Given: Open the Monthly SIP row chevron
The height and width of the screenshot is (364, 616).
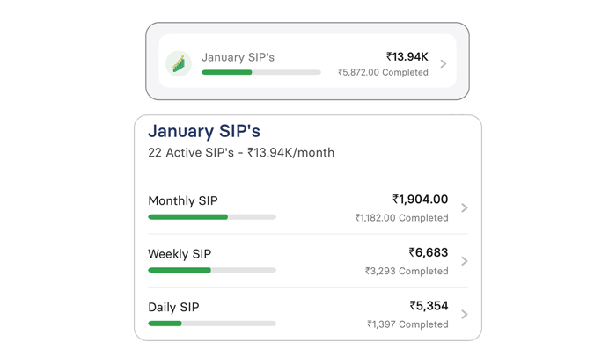Looking at the screenshot, I should [465, 208].
